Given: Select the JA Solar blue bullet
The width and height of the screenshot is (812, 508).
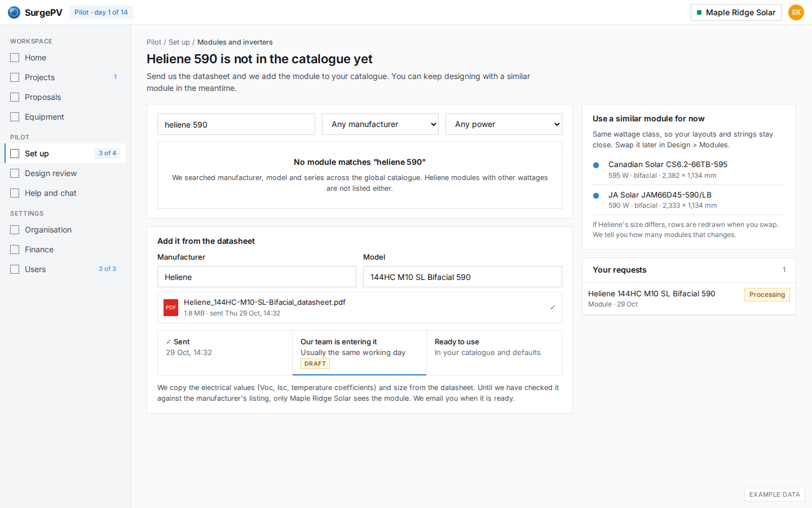Looking at the screenshot, I should pos(596,196).
